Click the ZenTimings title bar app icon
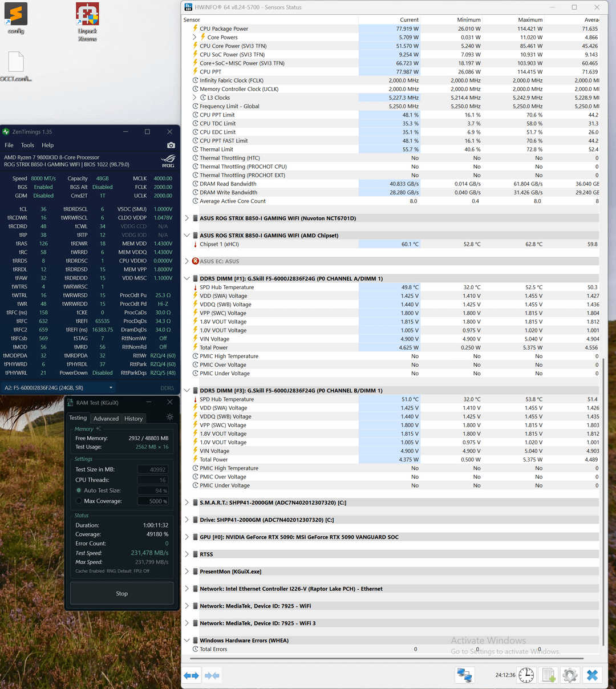The height and width of the screenshot is (689, 616). (x=6, y=132)
